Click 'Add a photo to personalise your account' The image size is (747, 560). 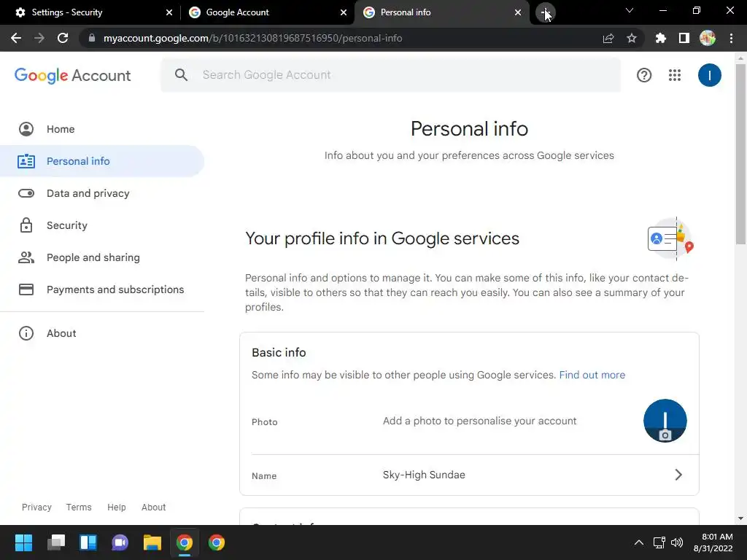(x=480, y=421)
